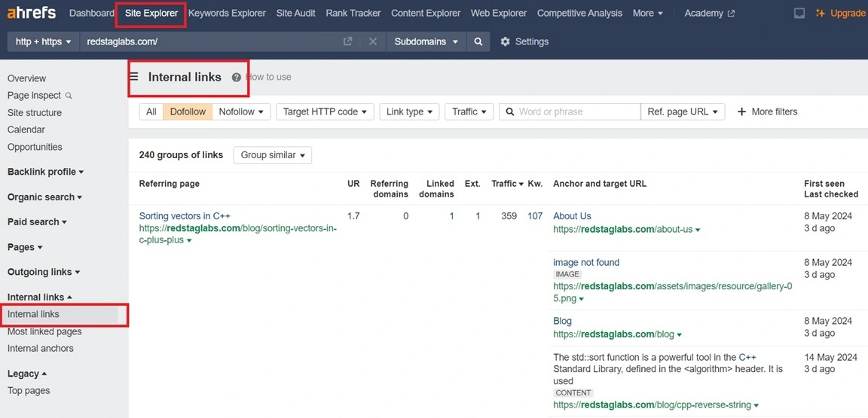Image resolution: width=868 pixels, height=418 pixels.
Task: Click the Ahrefs logo
Action: coord(31,13)
